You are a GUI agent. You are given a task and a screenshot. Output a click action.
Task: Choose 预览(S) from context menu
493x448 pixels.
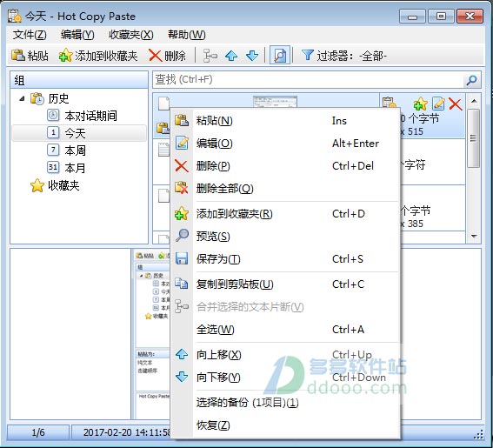[285, 237]
